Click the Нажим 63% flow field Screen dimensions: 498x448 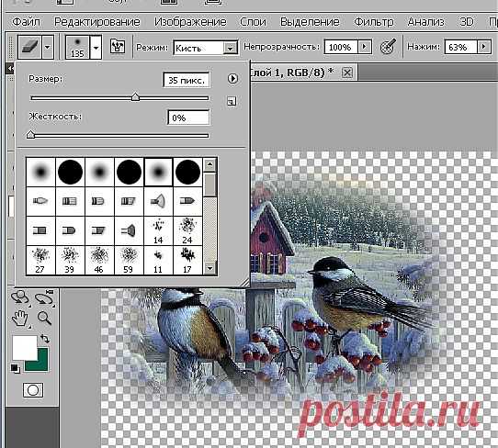[x=460, y=47]
